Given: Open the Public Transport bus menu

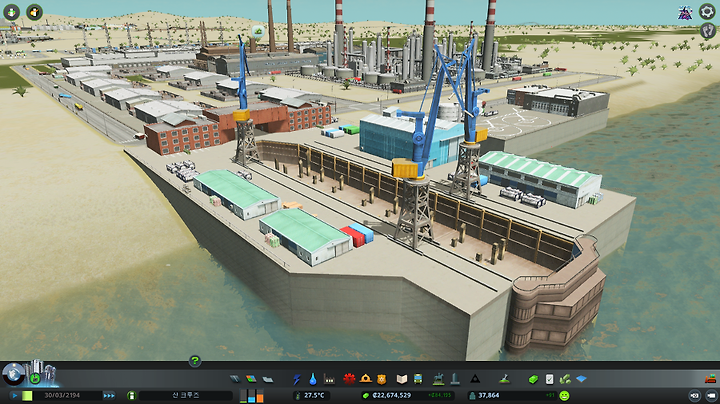Looking at the screenshot, I should (418, 379).
